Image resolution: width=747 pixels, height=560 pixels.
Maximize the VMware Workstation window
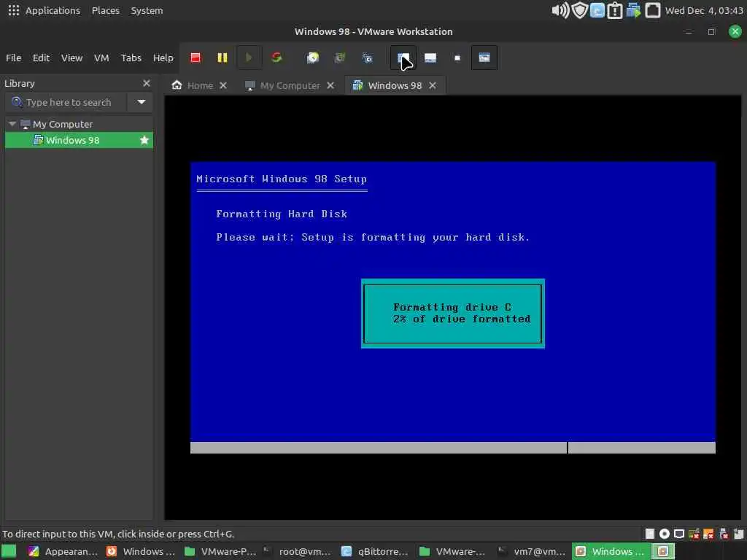tap(711, 32)
